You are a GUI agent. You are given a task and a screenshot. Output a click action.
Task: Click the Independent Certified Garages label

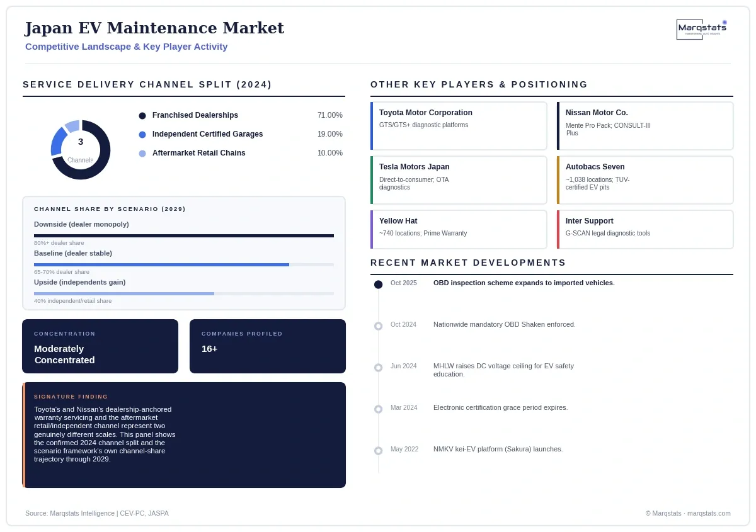208,134
